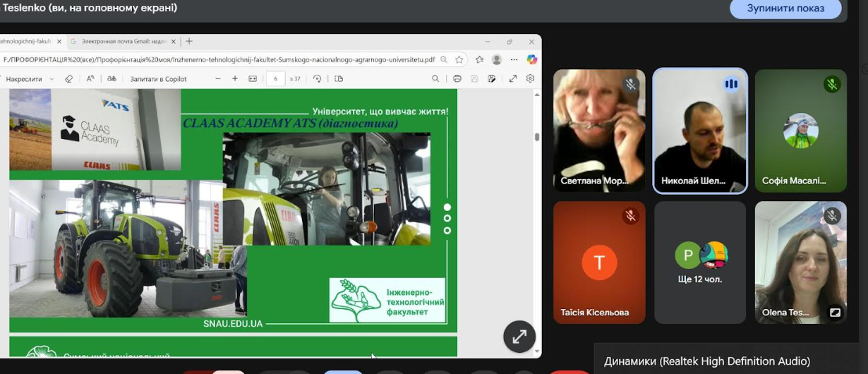Zoom in with the plus icon
Screen dimensions: 868x374
pos(235,79)
